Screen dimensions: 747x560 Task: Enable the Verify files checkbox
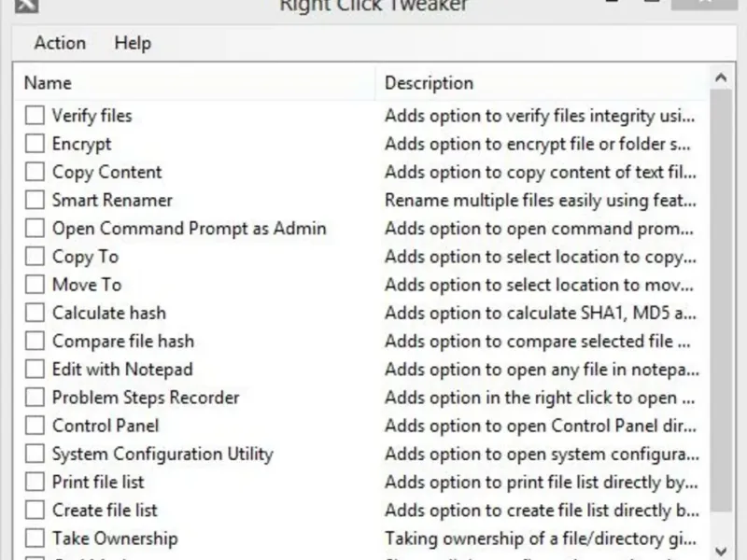(35, 116)
